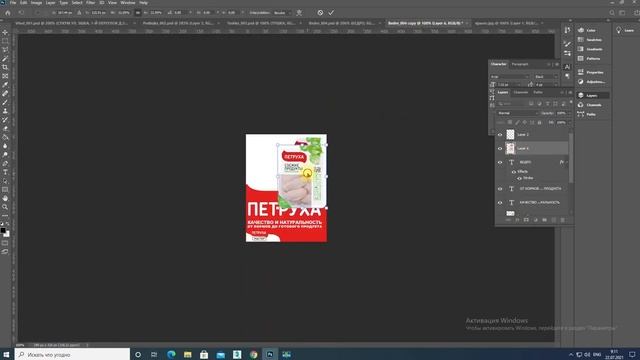This screenshot has width=640, height=360.
Task: Open the Adjustments panel
Action: (x=591, y=82)
